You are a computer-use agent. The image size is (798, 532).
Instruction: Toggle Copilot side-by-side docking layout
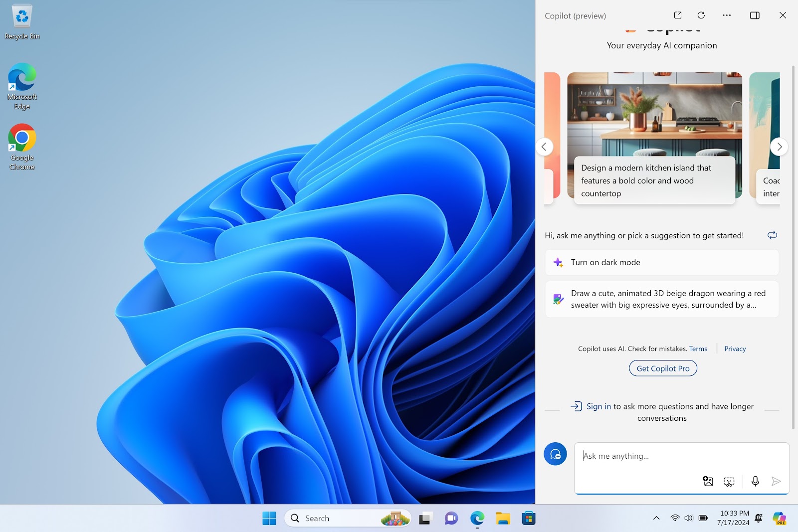click(755, 15)
